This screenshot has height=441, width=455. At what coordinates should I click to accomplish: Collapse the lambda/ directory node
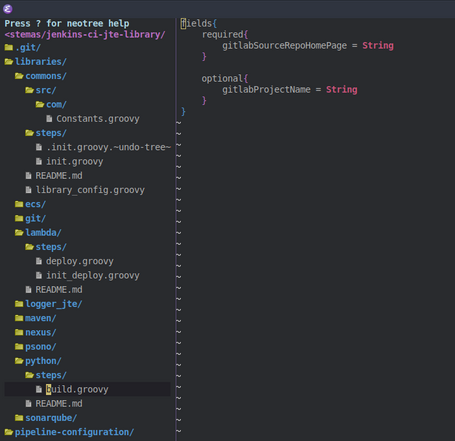pos(43,233)
